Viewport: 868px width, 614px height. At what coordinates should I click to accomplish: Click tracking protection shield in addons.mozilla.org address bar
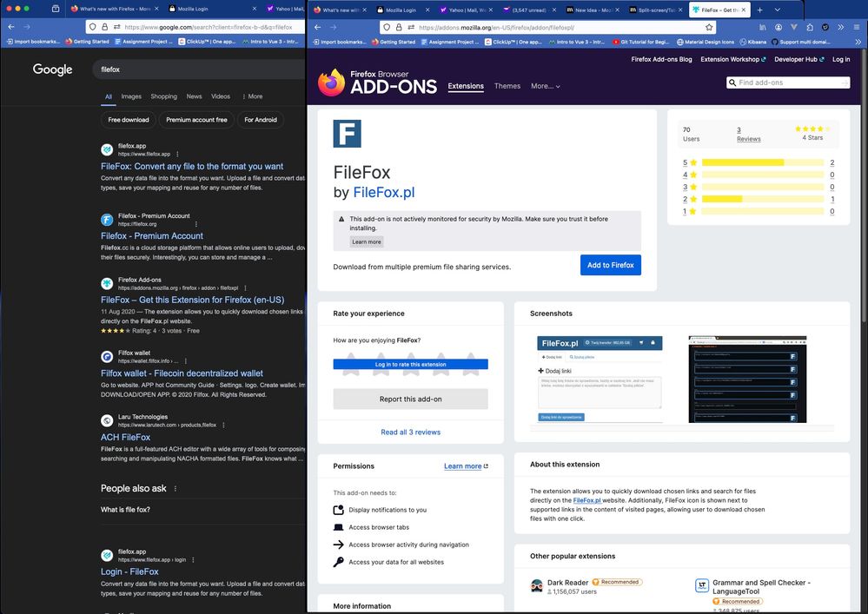(x=387, y=27)
